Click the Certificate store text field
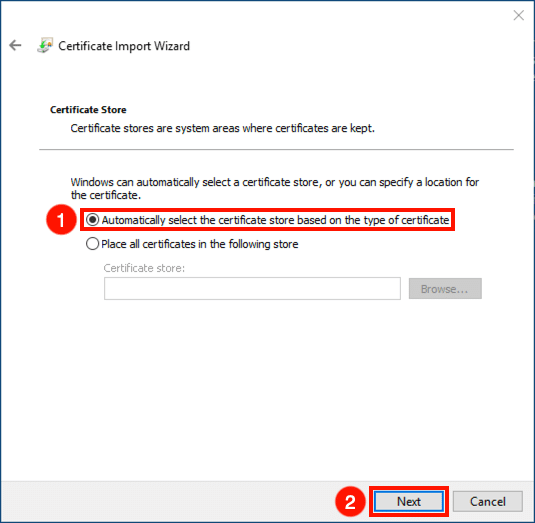The image size is (535, 523). [x=252, y=289]
